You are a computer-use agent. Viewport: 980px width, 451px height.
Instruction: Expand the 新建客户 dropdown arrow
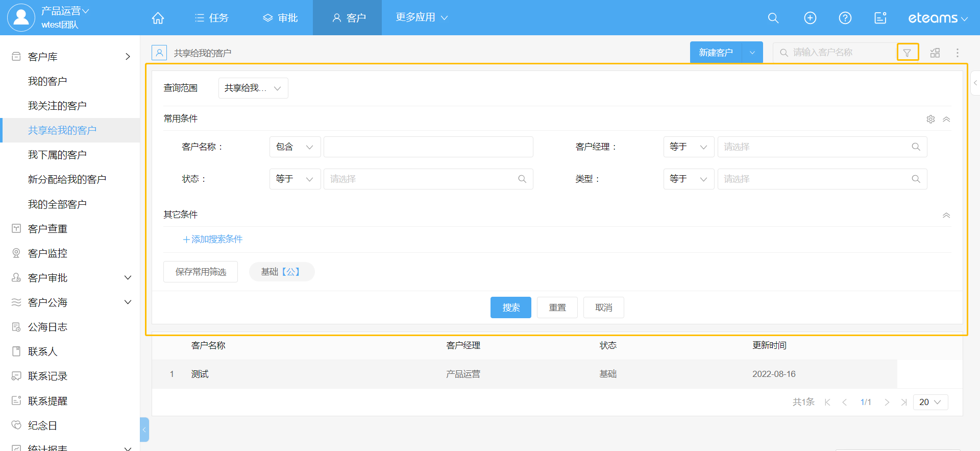(752, 53)
